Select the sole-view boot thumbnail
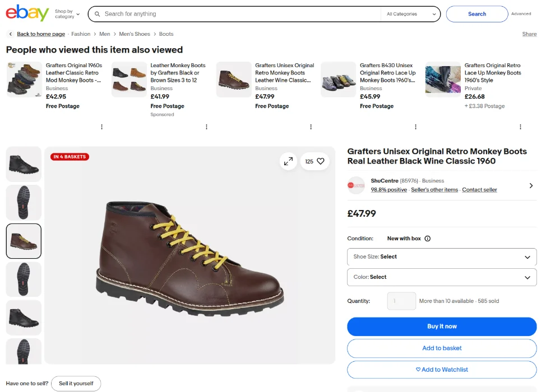546x392 pixels. 24,203
